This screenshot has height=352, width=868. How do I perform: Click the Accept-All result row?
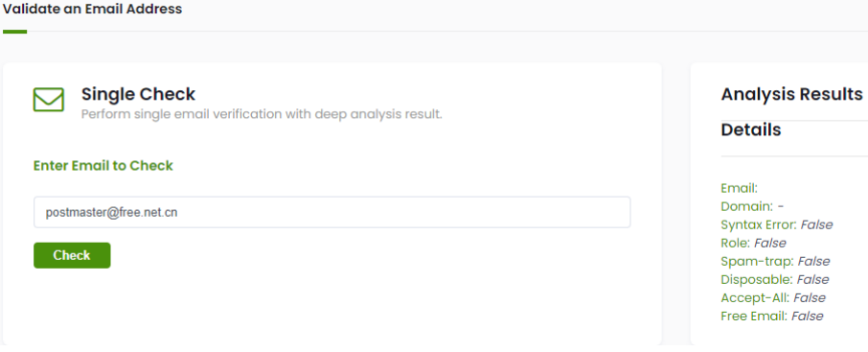pos(773,298)
